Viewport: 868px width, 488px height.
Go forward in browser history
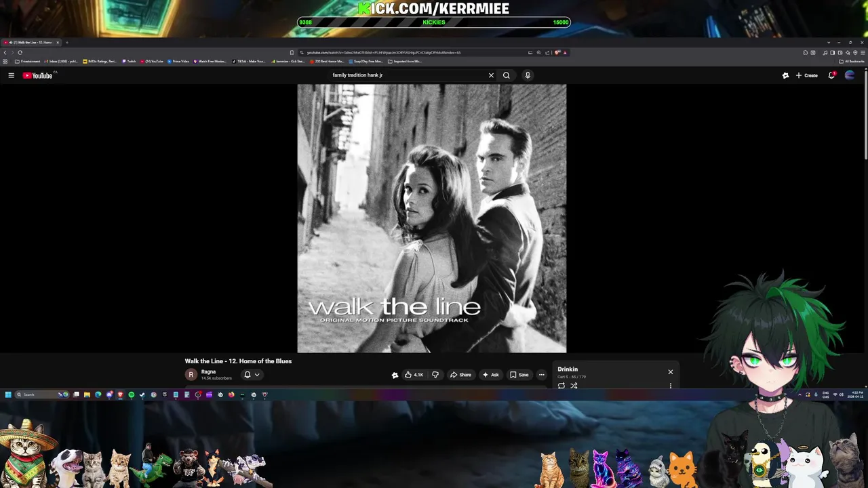click(12, 52)
